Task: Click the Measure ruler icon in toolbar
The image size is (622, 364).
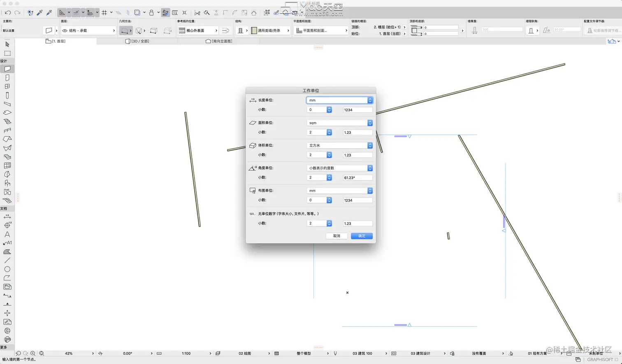Action: [x=175, y=13]
